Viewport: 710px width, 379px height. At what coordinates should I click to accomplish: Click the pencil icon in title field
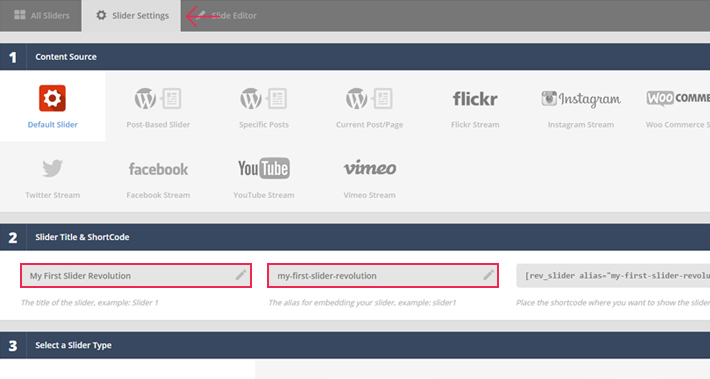pyautogui.click(x=241, y=275)
